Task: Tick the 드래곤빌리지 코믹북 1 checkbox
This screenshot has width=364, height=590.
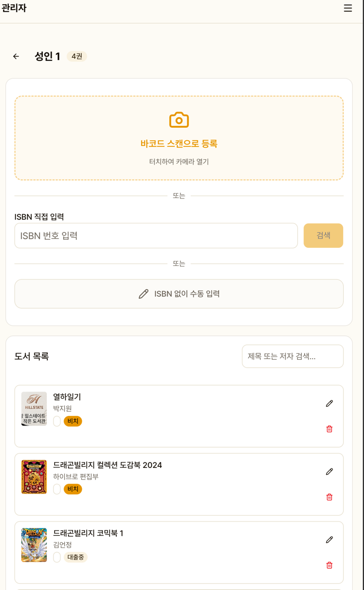Action: (57, 557)
